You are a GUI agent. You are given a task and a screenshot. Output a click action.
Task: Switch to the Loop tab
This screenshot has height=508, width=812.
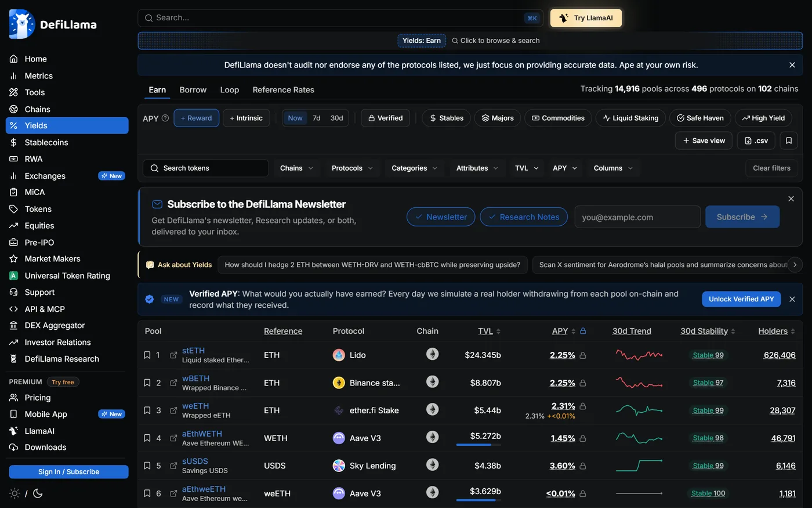[x=230, y=90]
